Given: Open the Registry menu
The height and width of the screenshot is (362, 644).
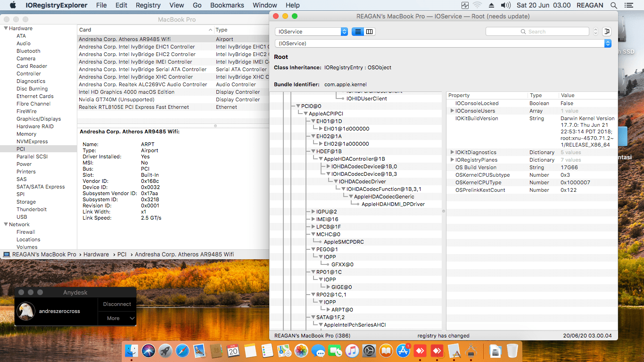Looking at the screenshot, I should tap(148, 5).
